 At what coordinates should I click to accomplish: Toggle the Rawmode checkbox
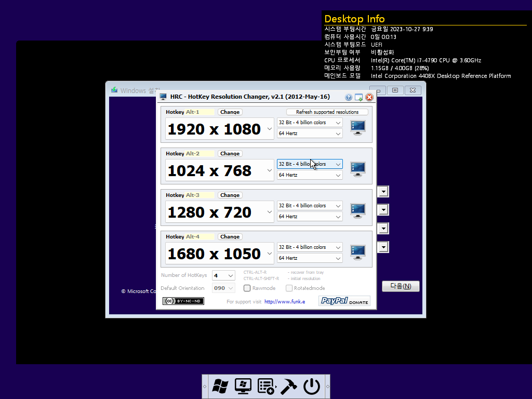tap(247, 288)
